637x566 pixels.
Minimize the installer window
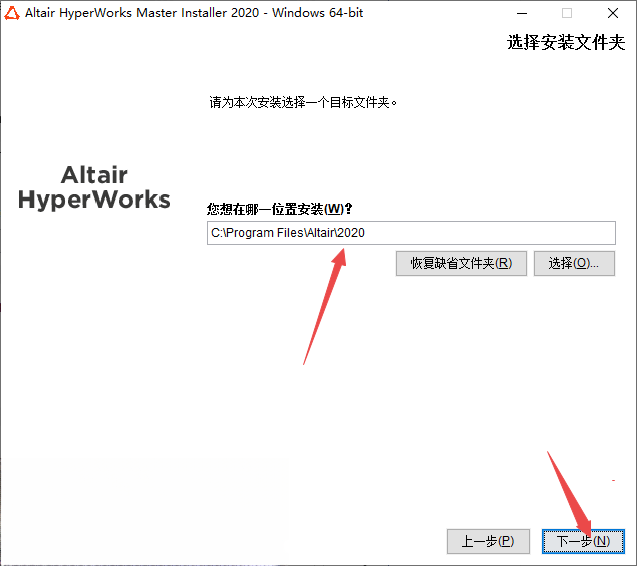[x=522, y=13]
